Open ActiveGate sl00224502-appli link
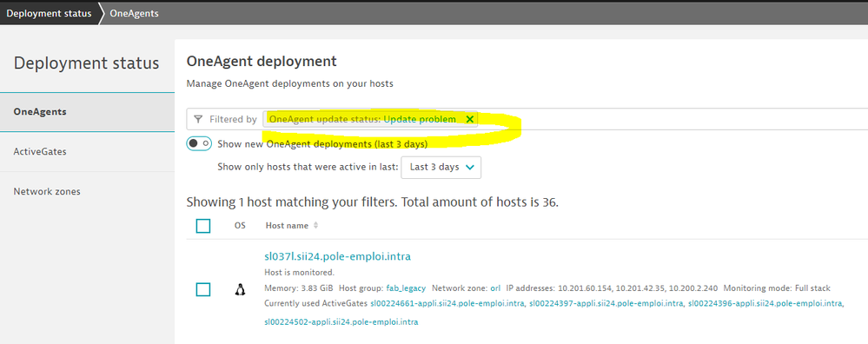This screenshot has width=868, height=344. coord(341,321)
